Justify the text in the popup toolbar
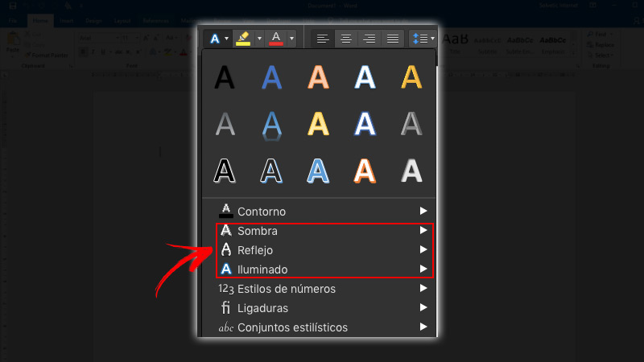This screenshot has width=644, height=362. pyautogui.click(x=393, y=39)
